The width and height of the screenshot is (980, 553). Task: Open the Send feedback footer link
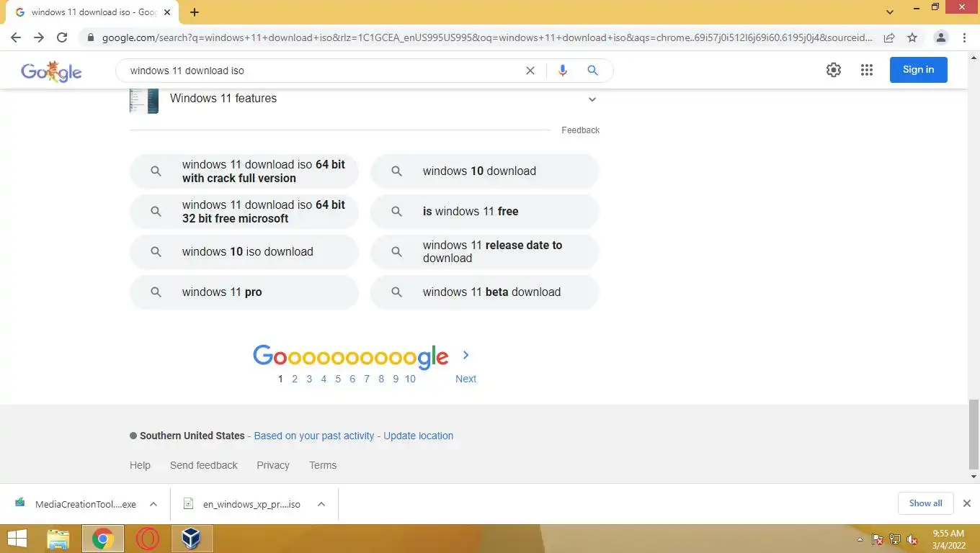pyautogui.click(x=203, y=465)
